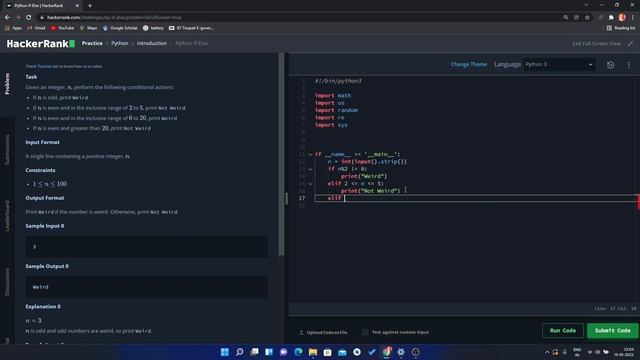Open Microsoft Edge from the taskbar
640x360 pixels.
(x=298, y=352)
